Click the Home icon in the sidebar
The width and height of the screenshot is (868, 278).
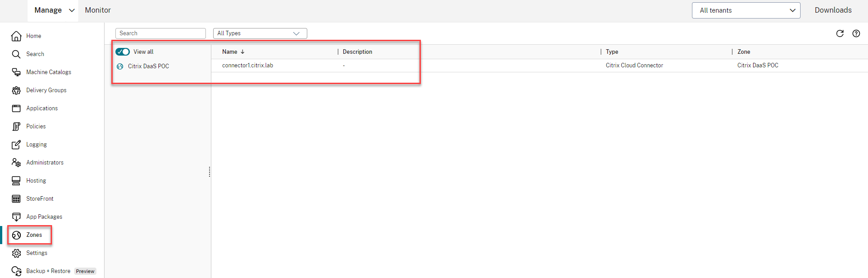pos(16,36)
